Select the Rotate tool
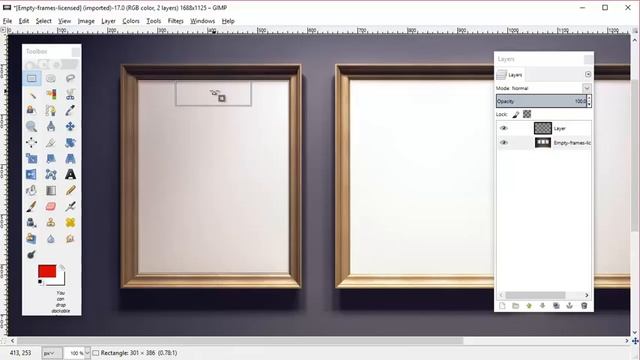Image resolution: width=640 pixels, height=360 pixels. (70, 142)
